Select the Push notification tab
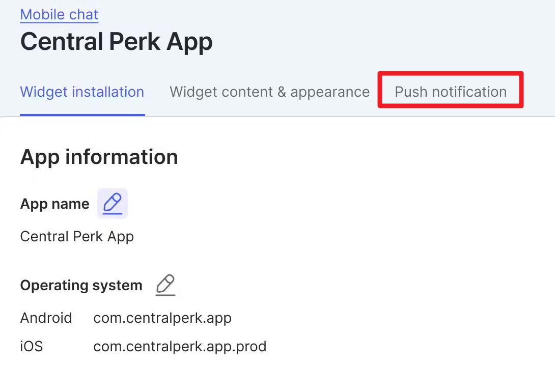The width and height of the screenshot is (555, 392). click(451, 92)
